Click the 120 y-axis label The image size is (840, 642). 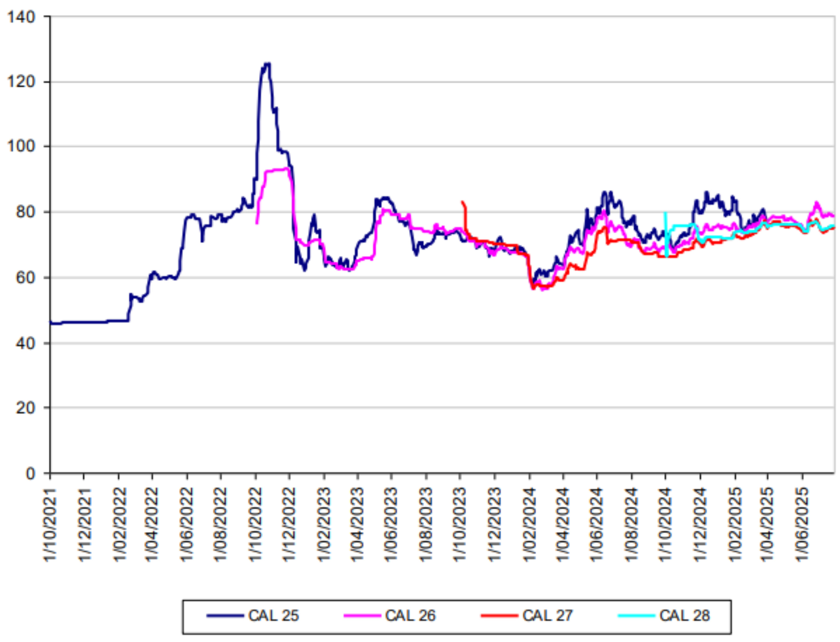tap(21, 82)
